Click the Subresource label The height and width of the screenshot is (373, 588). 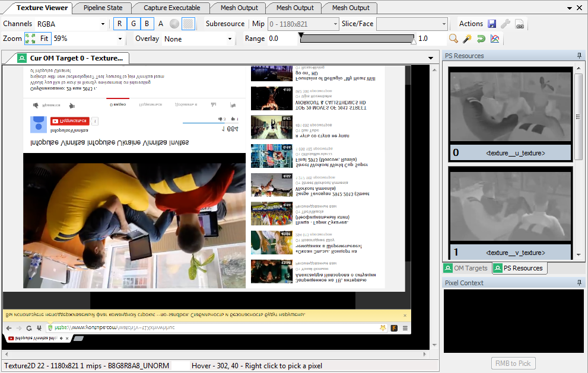(x=225, y=24)
